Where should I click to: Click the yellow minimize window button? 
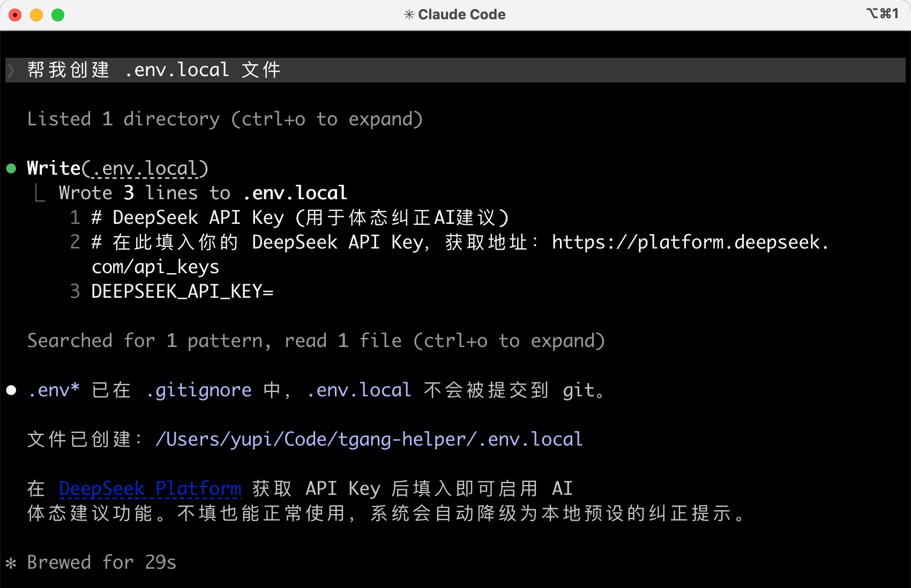(x=36, y=15)
